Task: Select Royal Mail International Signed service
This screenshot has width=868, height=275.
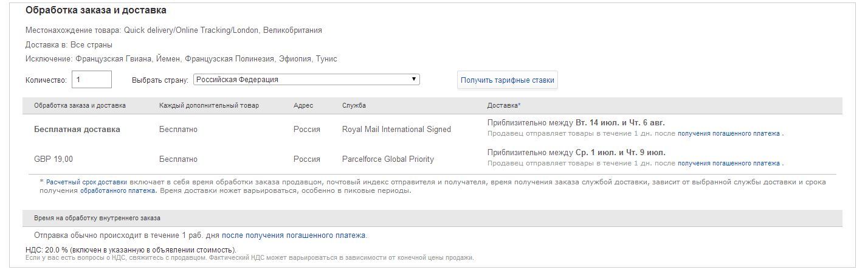Action: [396, 129]
